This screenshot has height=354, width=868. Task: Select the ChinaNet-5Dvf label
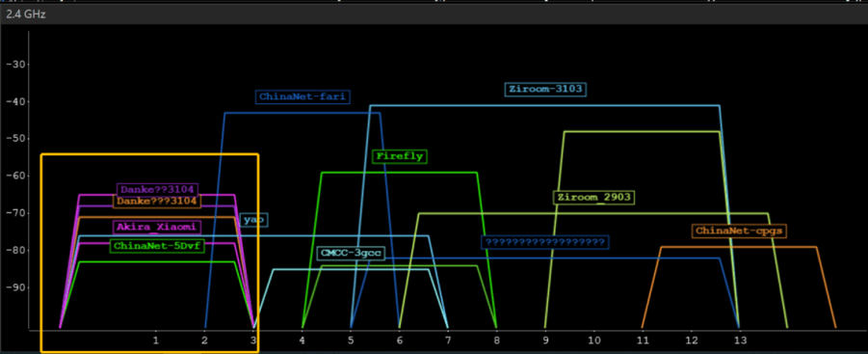pos(157,246)
